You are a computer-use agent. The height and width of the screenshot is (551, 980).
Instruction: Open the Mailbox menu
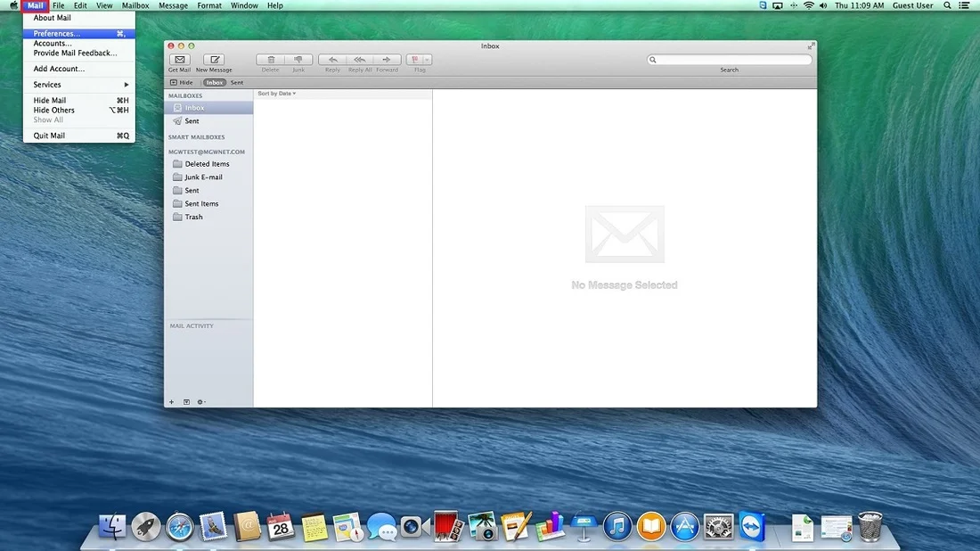coord(135,5)
